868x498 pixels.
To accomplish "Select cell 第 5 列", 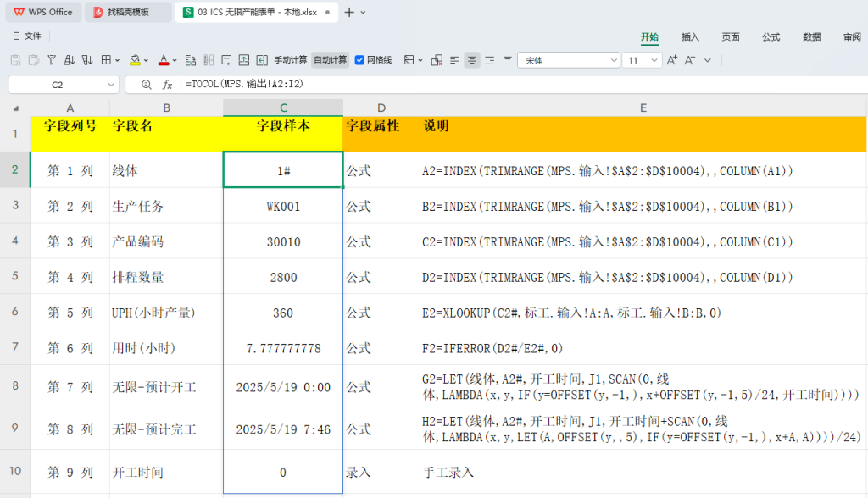I will (70, 312).
